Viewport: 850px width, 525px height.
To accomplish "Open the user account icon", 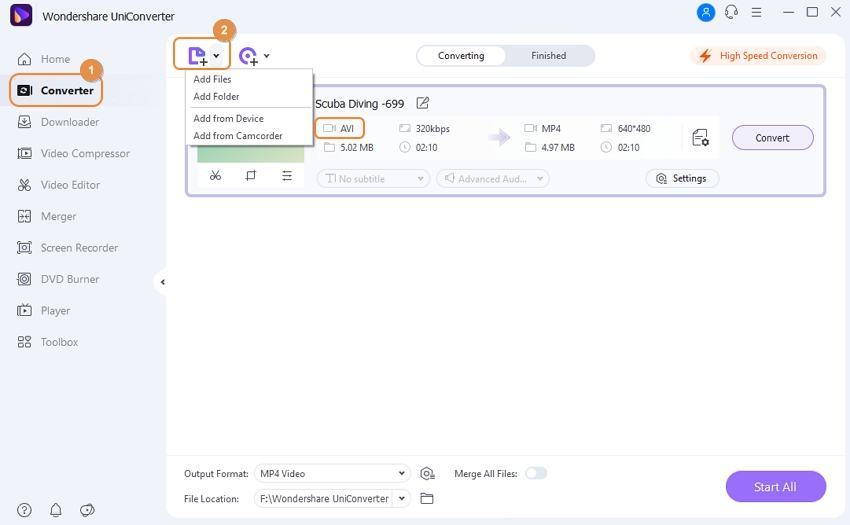I will (705, 12).
